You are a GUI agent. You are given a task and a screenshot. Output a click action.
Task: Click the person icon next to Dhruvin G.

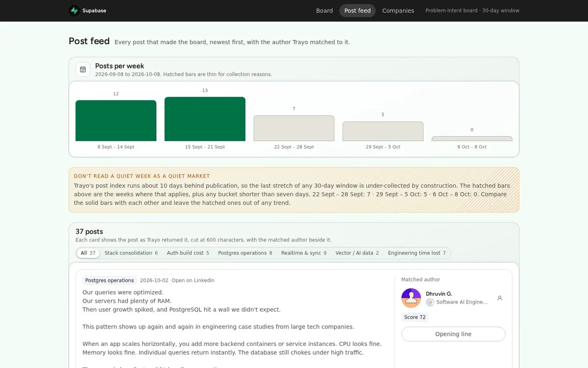pyautogui.click(x=500, y=298)
